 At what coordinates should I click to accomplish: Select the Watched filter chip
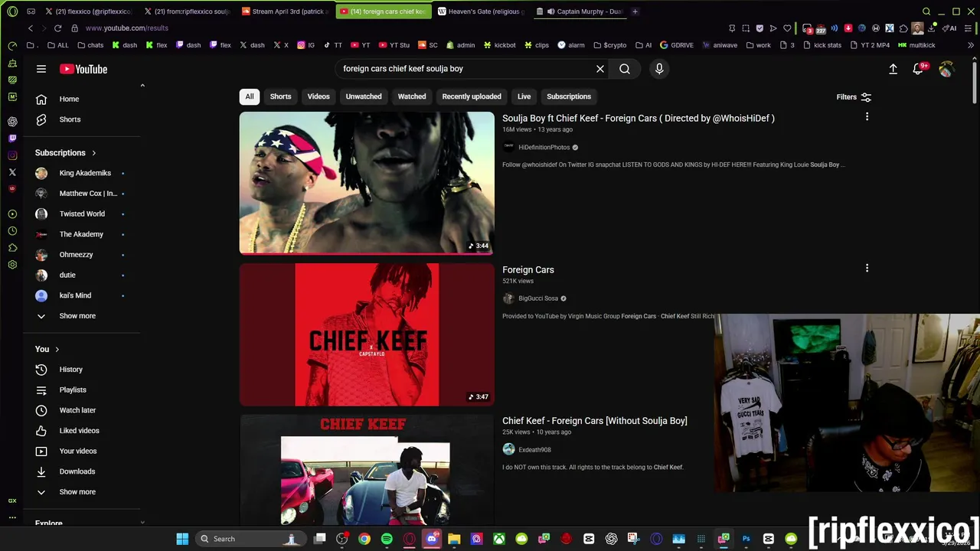point(412,96)
